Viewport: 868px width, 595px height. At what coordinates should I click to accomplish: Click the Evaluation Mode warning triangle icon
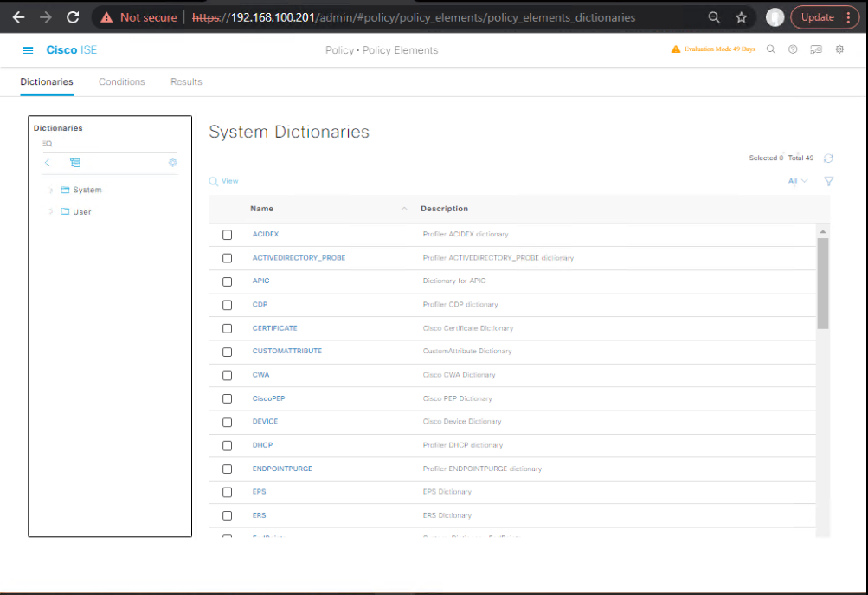[675, 49]
